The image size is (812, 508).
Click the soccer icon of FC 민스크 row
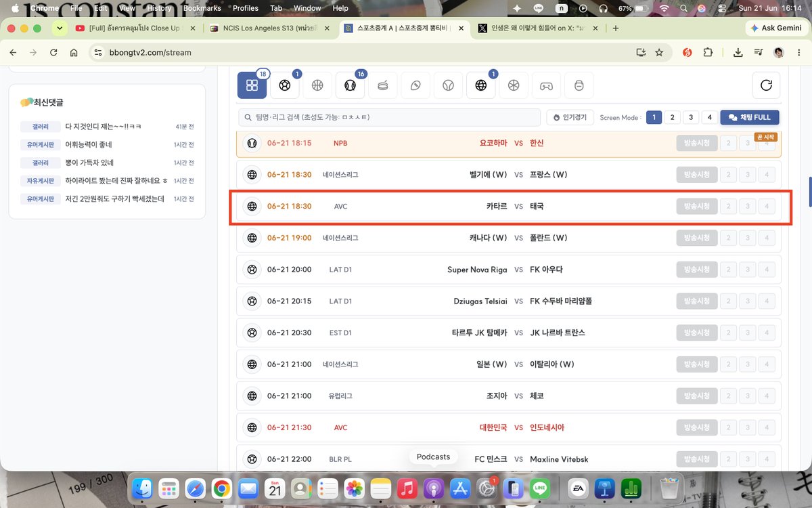252,459
